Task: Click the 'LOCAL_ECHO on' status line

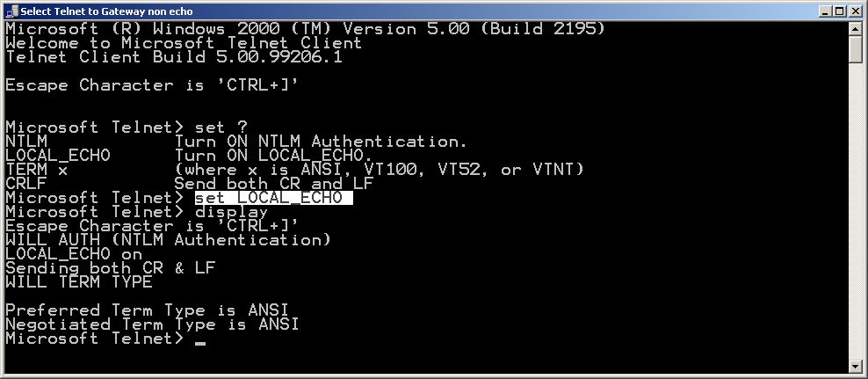Action: pyautogui.click(x=74, y=254)
